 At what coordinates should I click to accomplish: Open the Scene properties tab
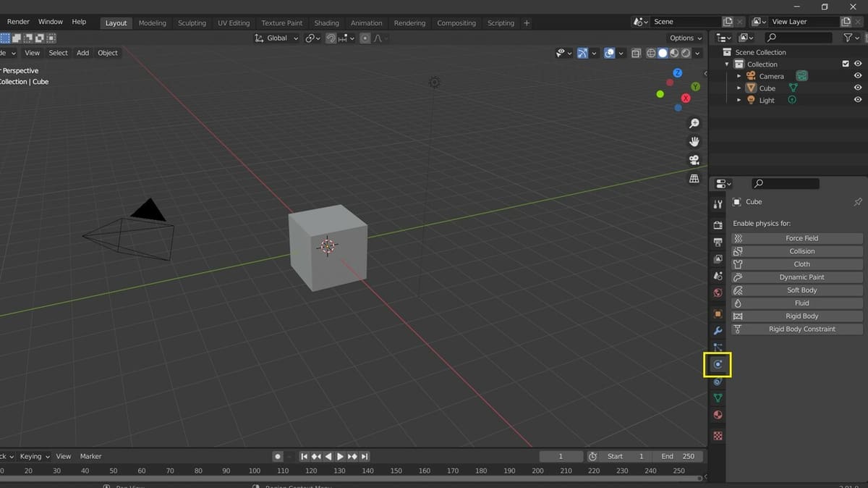coord(718,276)
